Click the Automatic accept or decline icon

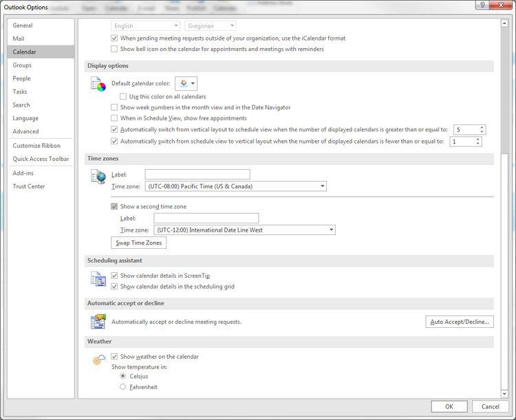[x=98, y=321]
